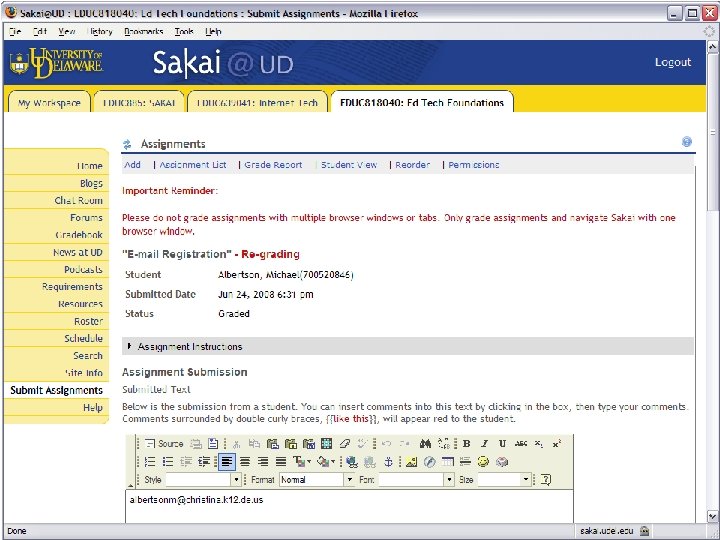Open Chat Room in the sidebar
Screen dimensions: 720x540
79,201
